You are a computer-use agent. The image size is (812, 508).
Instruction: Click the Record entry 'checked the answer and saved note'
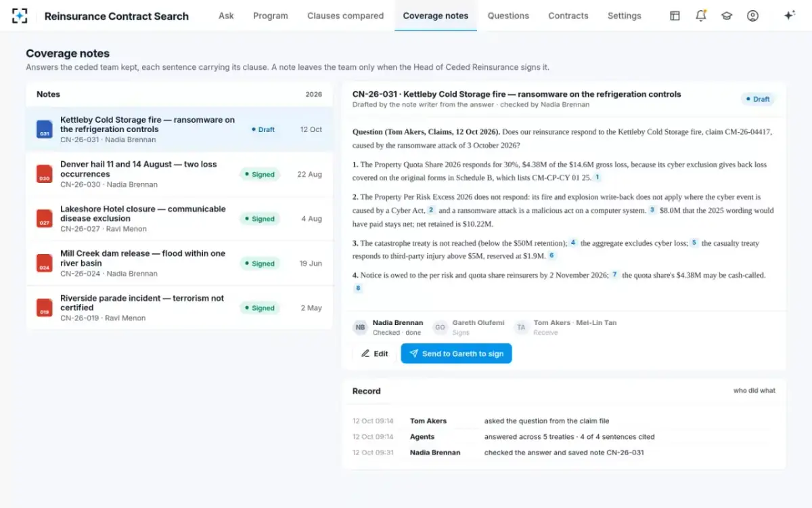[x=564, y=452]
